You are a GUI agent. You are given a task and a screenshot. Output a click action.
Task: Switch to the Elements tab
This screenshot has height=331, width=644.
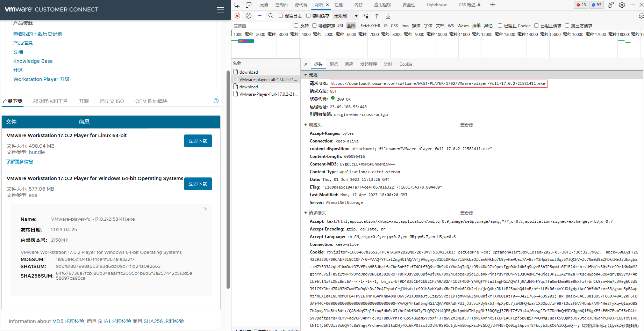pyautogui.click(x=264, y=5)
